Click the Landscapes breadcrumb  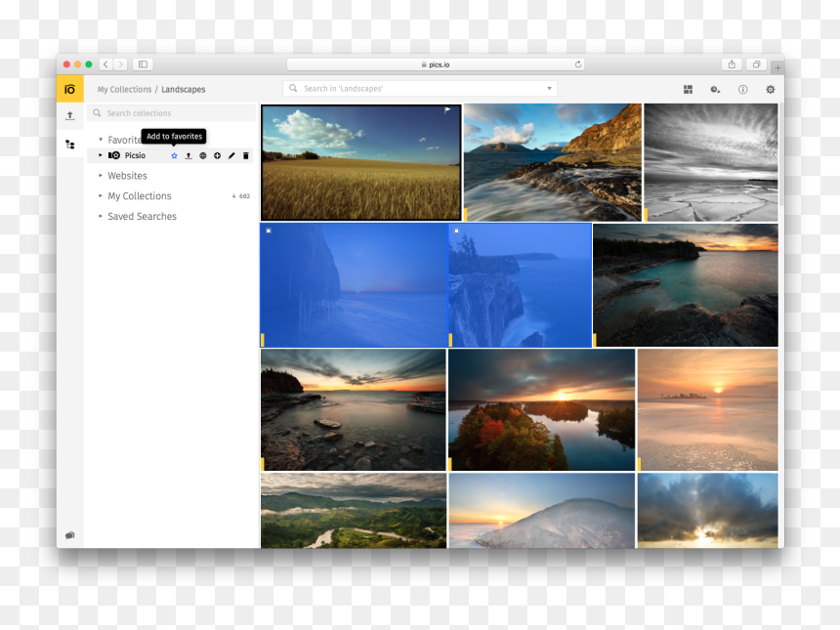[x=184, y=90]
